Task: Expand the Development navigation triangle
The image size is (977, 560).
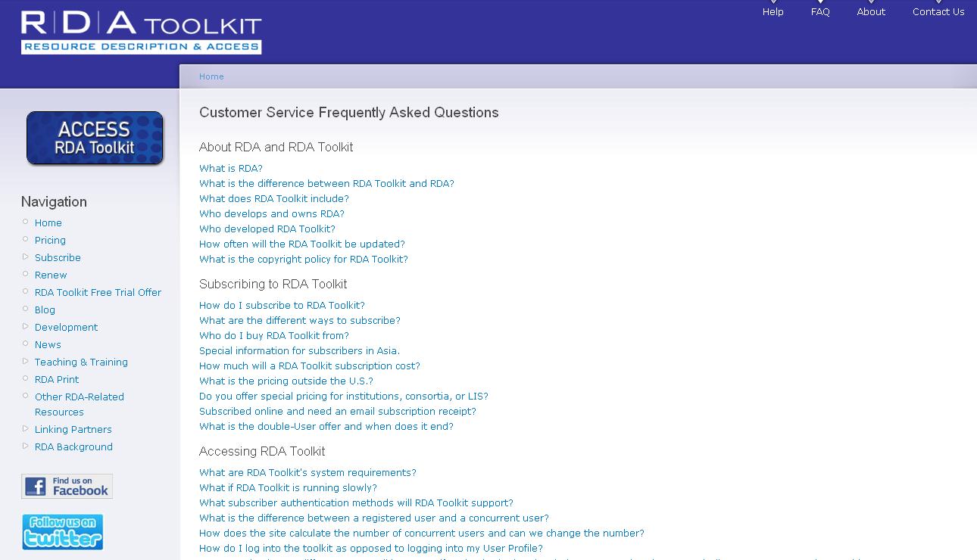Action: coord(26,327)
